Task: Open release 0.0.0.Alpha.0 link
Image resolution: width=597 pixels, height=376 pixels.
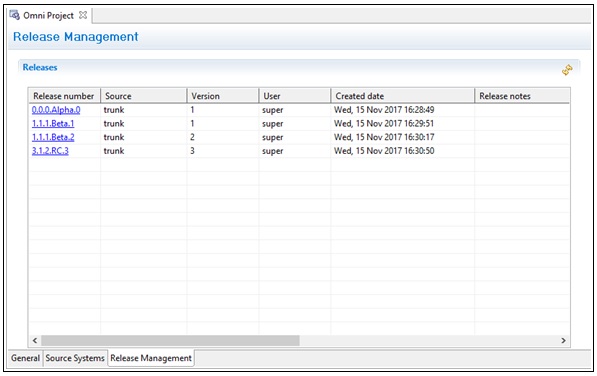Action: pos(56,110)
